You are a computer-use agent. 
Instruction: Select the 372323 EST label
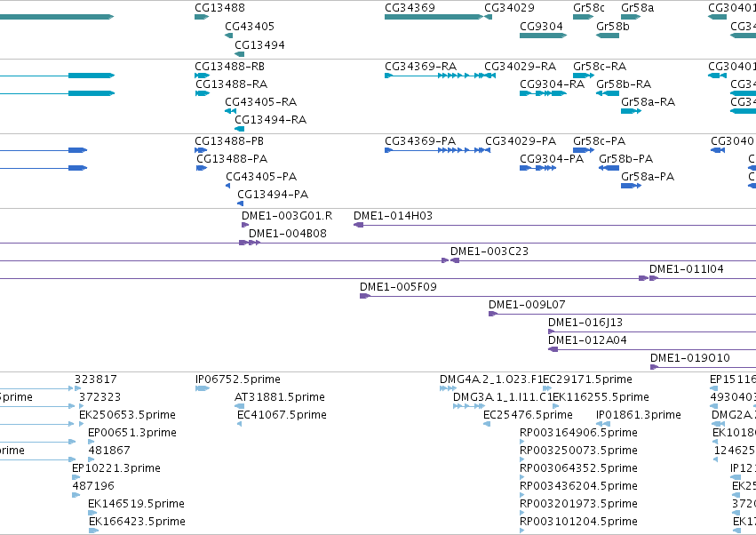click(x=99, y=397)
